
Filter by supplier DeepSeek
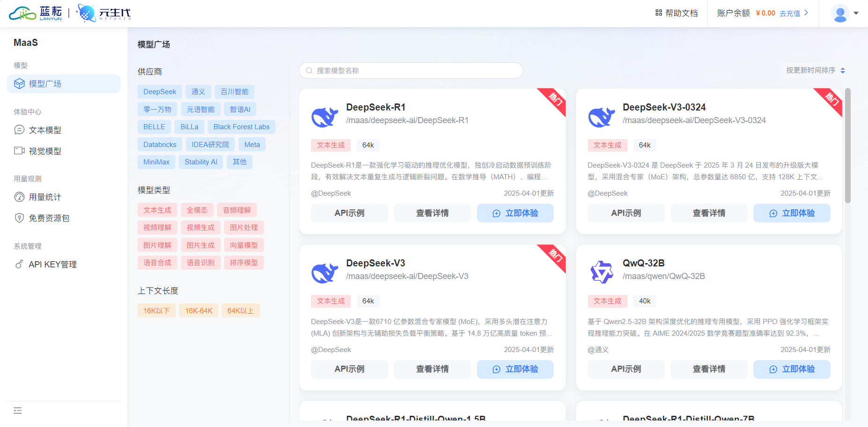[159, 92]
